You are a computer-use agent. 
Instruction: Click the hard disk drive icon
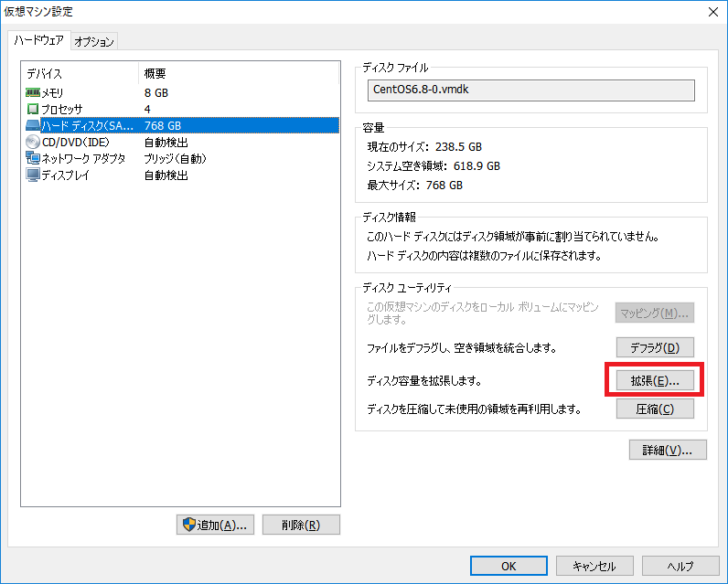33,125
